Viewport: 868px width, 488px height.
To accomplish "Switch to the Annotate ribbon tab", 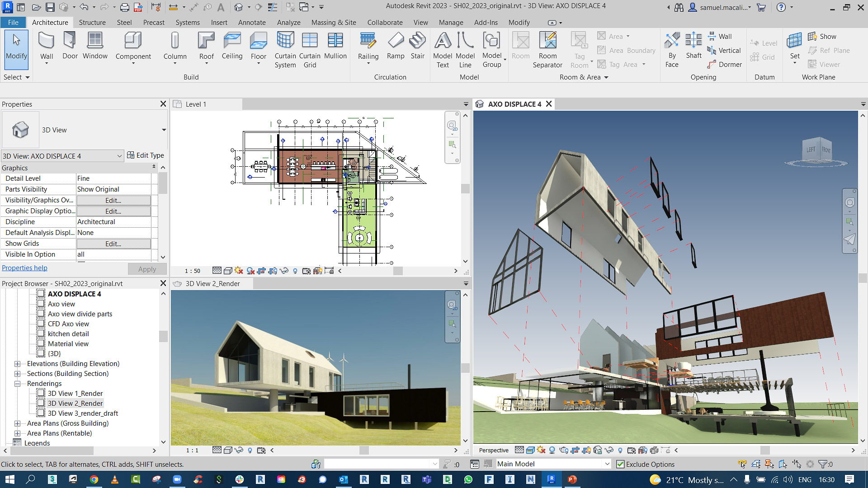I will [251, 22].
